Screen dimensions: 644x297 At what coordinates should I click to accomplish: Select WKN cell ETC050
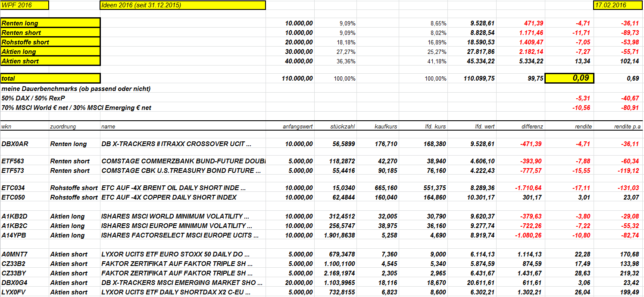pos(13,197)
